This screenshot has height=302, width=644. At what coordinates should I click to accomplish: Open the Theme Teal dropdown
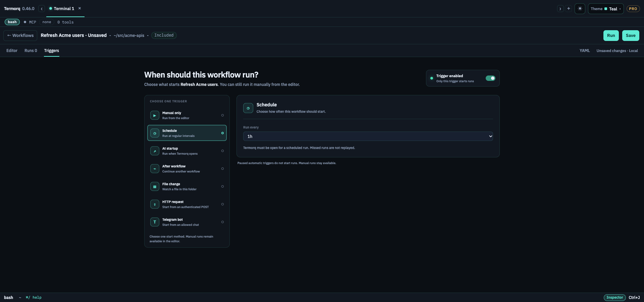[x=606, y=9]
